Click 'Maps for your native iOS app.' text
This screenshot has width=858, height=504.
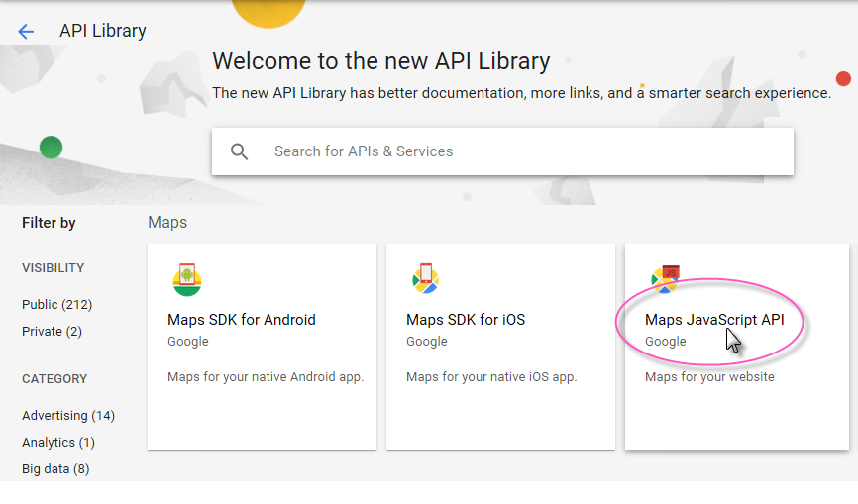pos(491,377)
